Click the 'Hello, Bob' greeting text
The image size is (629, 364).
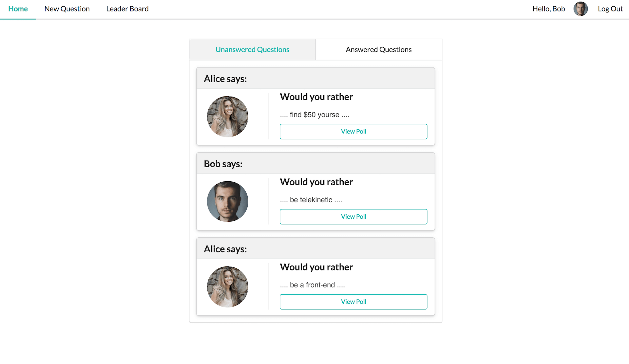[549, 9]
